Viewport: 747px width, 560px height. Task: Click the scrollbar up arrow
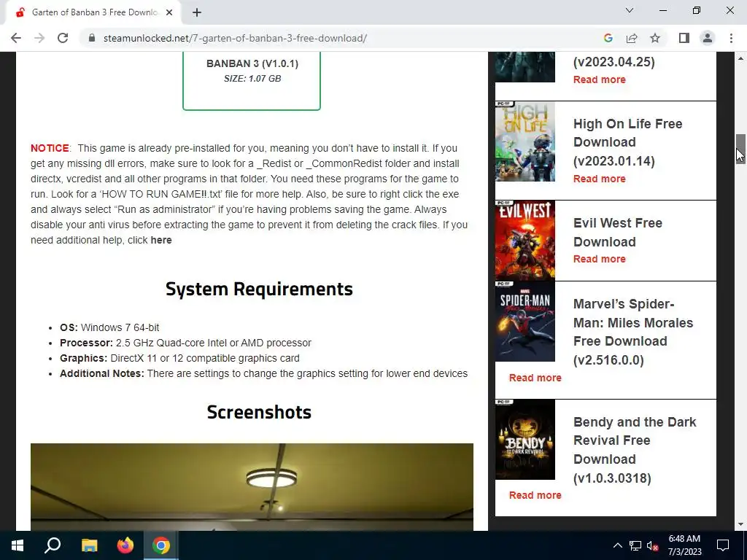[x=740, y=58]
